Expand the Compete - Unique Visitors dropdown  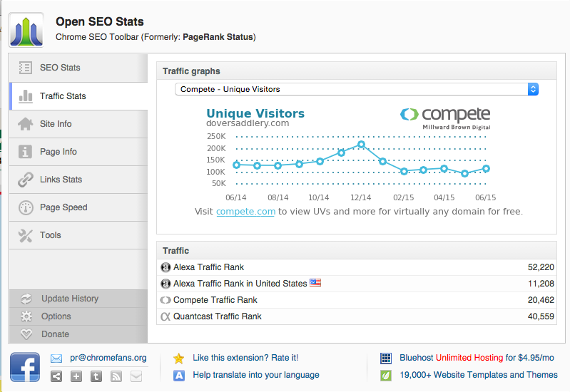pos(356,89)
